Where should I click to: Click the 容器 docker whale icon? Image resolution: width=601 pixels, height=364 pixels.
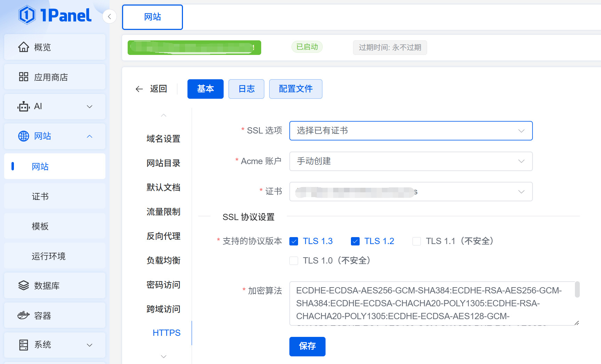[x=24, y=315]
